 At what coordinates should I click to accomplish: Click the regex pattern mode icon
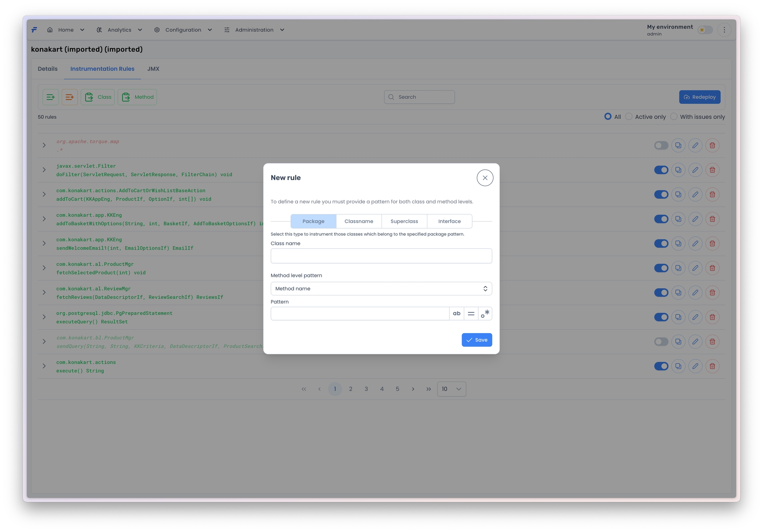click(x=485, y=314)
